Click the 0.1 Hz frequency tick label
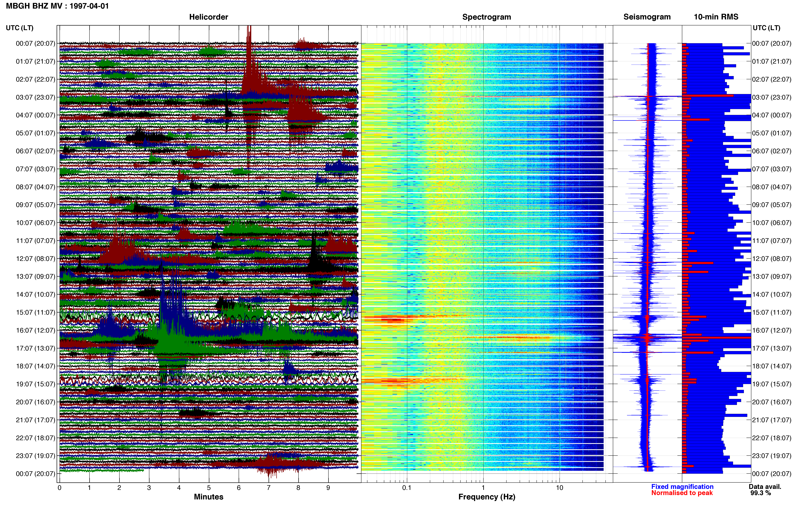Image resolution: width=812 pixels, height=508 pixels. coord(407,487)
